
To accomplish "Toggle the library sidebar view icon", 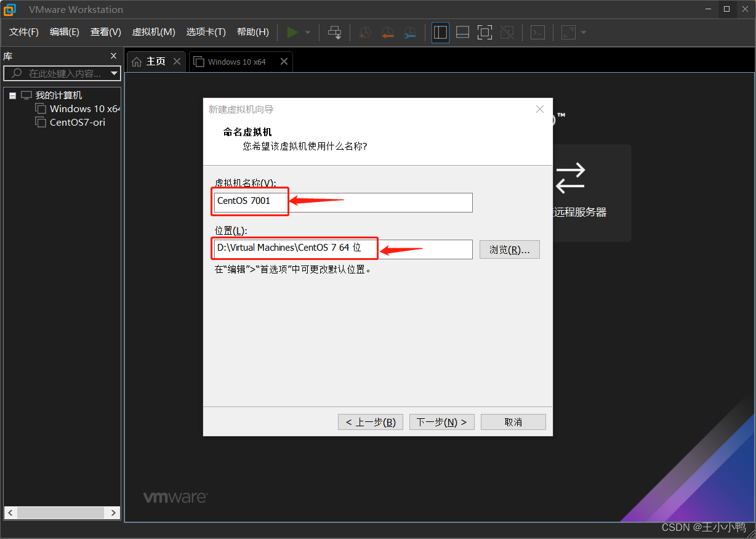I will pos(440,32).
